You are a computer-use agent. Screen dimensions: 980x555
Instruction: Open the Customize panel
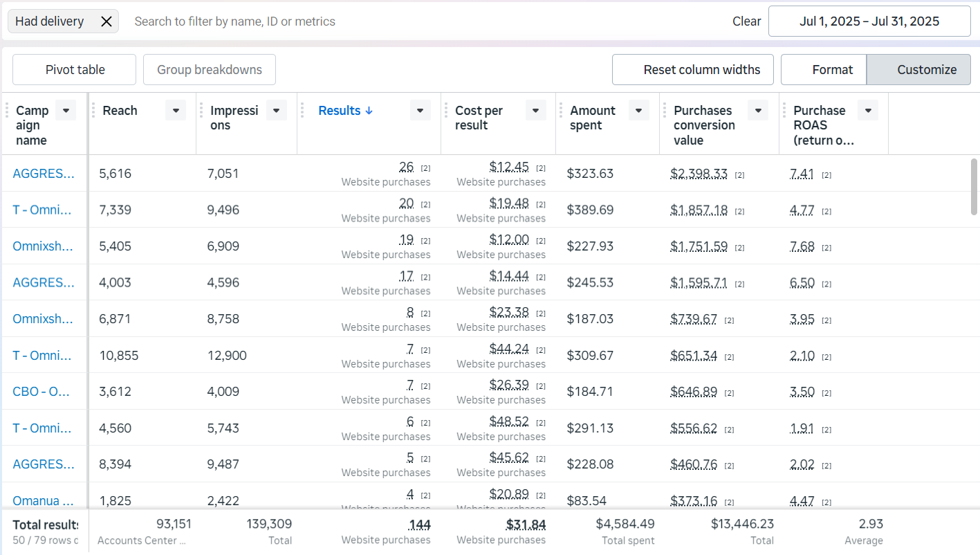pyautogui.click(x=918, y=69)
